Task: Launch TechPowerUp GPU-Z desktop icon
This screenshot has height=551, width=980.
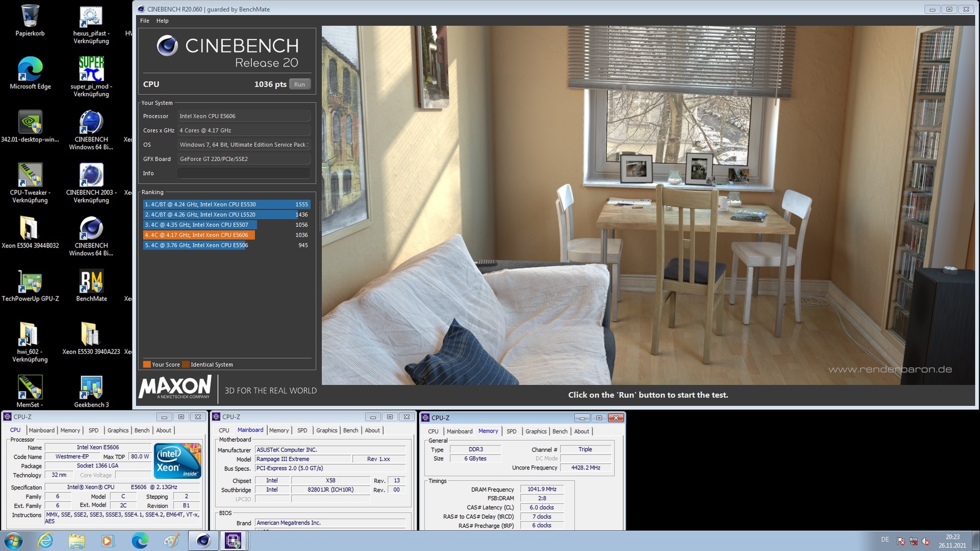Action: pyautogui.click(x=30, y=286)
